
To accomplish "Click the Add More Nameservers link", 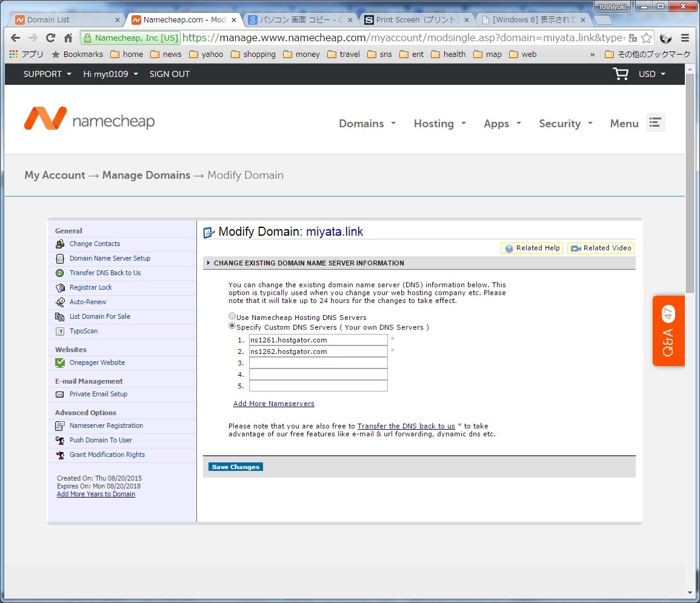I will (274, 404).
